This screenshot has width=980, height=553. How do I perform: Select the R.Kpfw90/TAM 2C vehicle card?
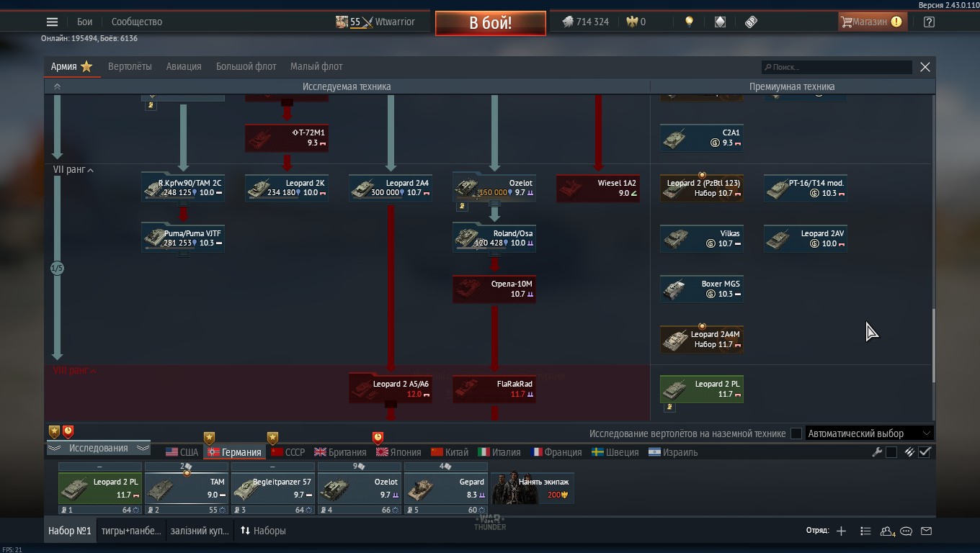tap(183, 188)
